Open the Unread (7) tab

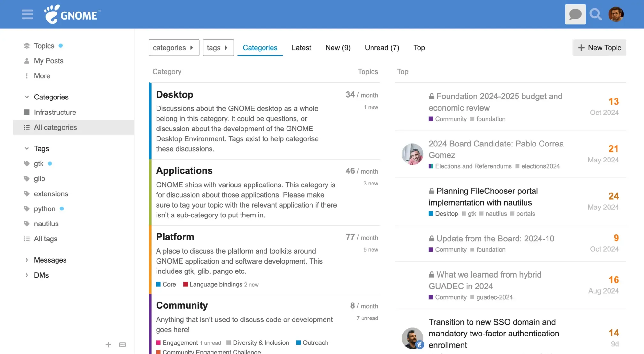[x=382, y=47]
